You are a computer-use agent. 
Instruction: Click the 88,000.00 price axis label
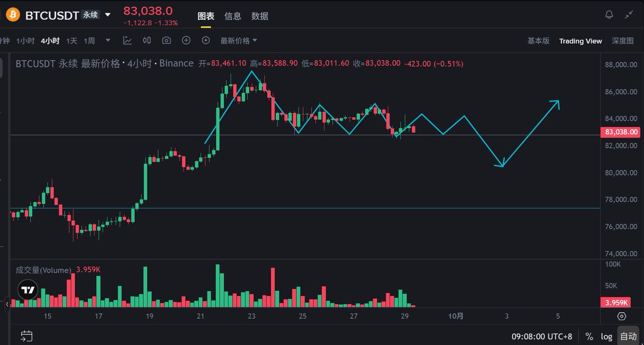click(621, 64)
